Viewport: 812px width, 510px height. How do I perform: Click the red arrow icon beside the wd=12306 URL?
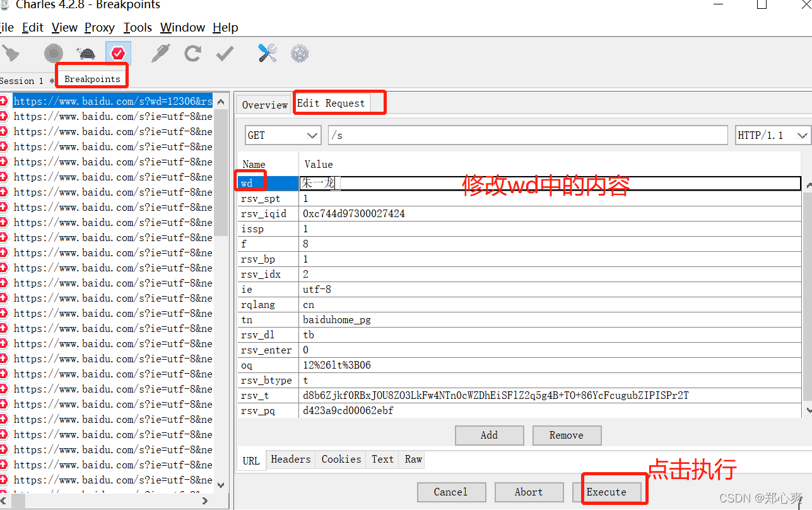coord(3,101)
